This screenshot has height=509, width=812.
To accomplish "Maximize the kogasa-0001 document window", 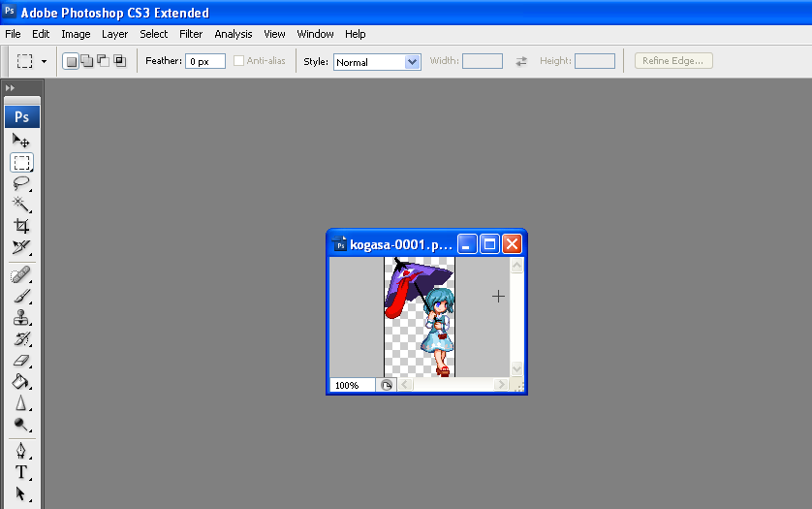I will click(489, 243).
